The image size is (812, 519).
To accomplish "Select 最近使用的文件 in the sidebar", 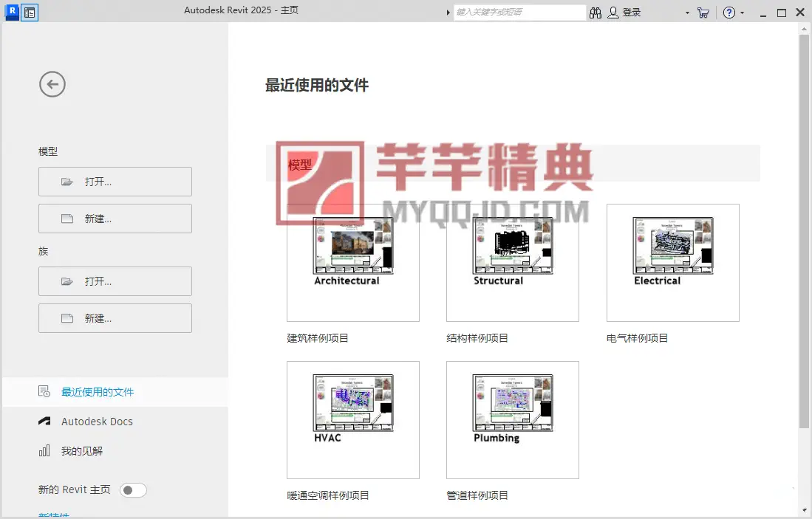I will [x=115, y=392].
